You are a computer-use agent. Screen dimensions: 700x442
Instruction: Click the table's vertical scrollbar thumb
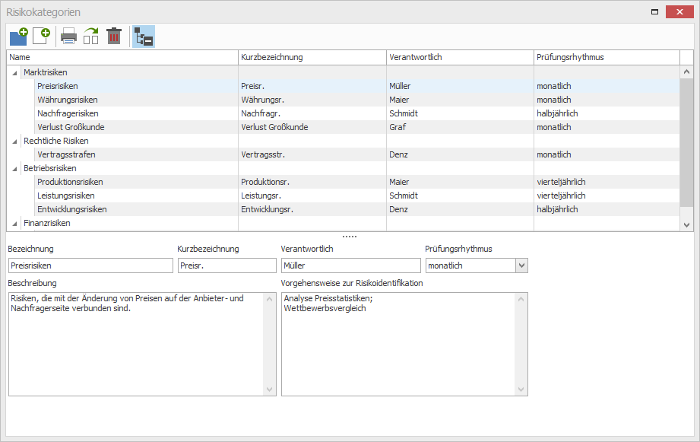tap(687, 142)
